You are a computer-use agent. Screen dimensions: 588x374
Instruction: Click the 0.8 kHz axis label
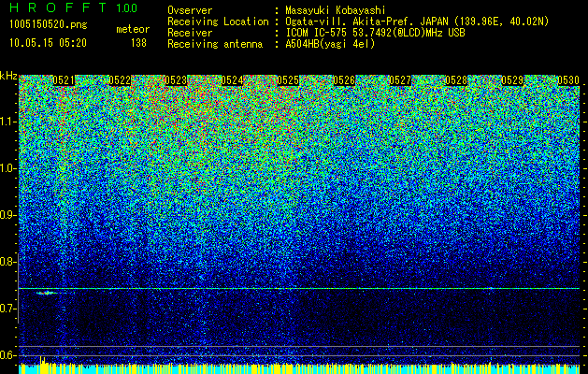7,262
